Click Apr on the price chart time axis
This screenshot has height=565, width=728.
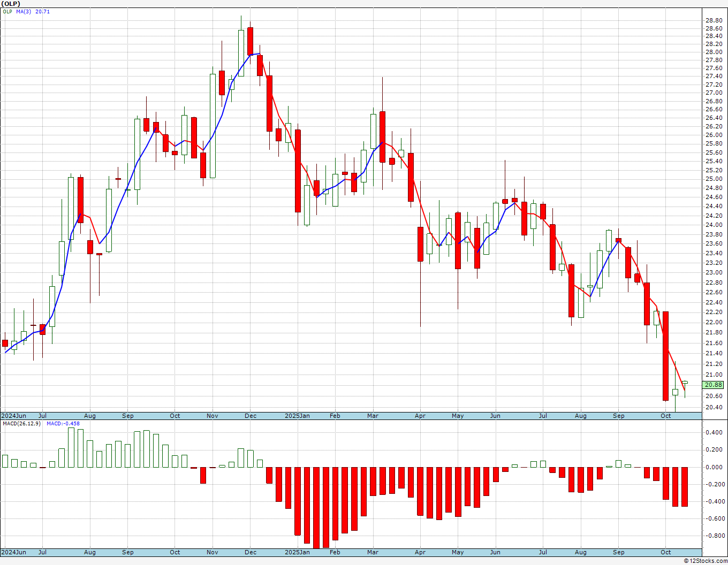click(x=420, y=416)
